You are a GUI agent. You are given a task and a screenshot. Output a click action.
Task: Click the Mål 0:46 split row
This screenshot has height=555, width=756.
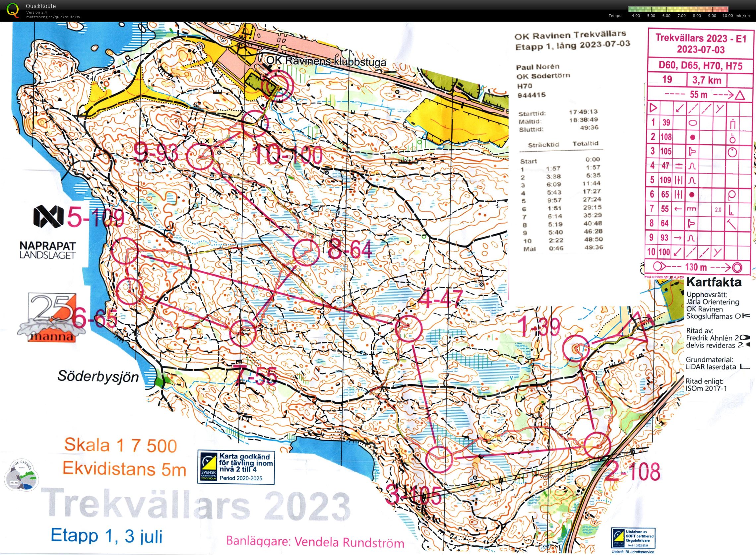pyautogui.click(x=563, y=248)
